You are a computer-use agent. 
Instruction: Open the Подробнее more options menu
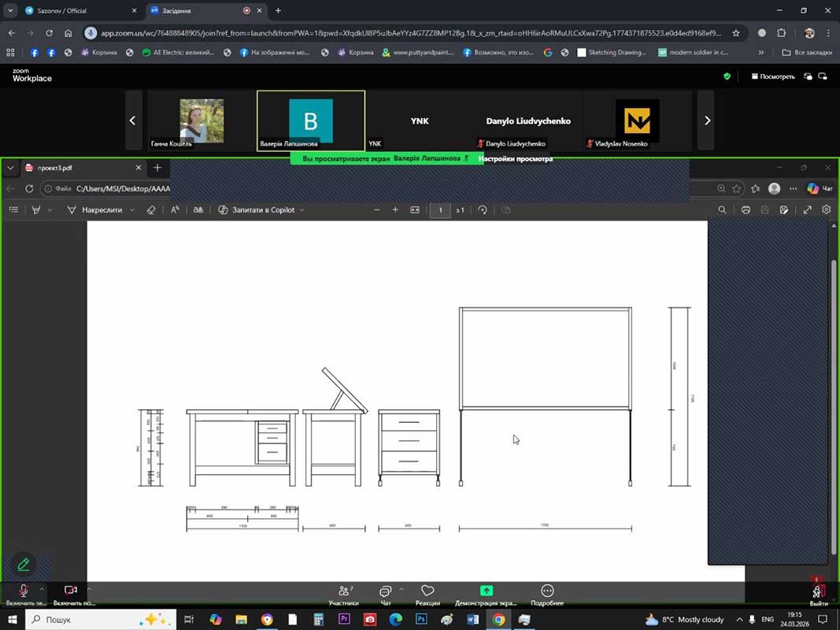pyautogui.click(x=547, y=593)
